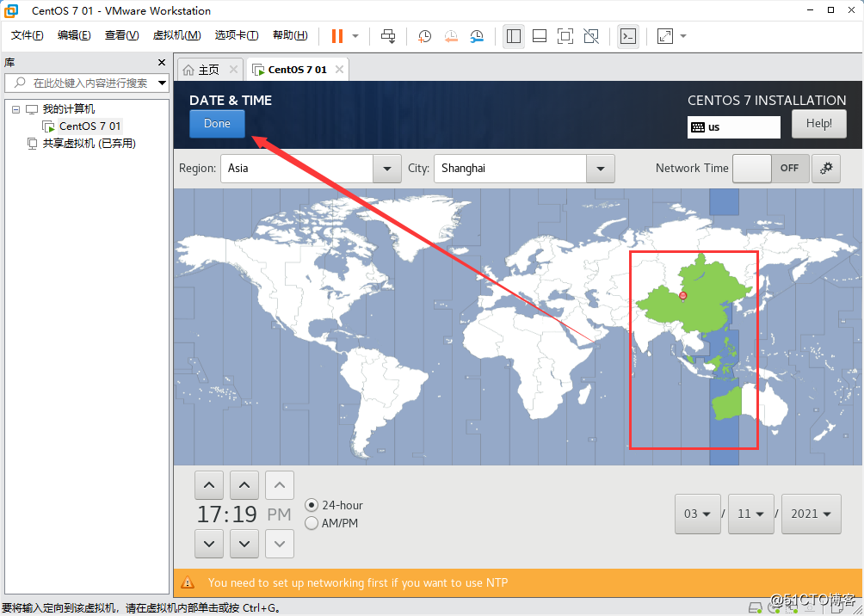Screen dimensions: 864x616
Task: Close the CentOS 7 01 tab
Action: click(x=339, y=70)
